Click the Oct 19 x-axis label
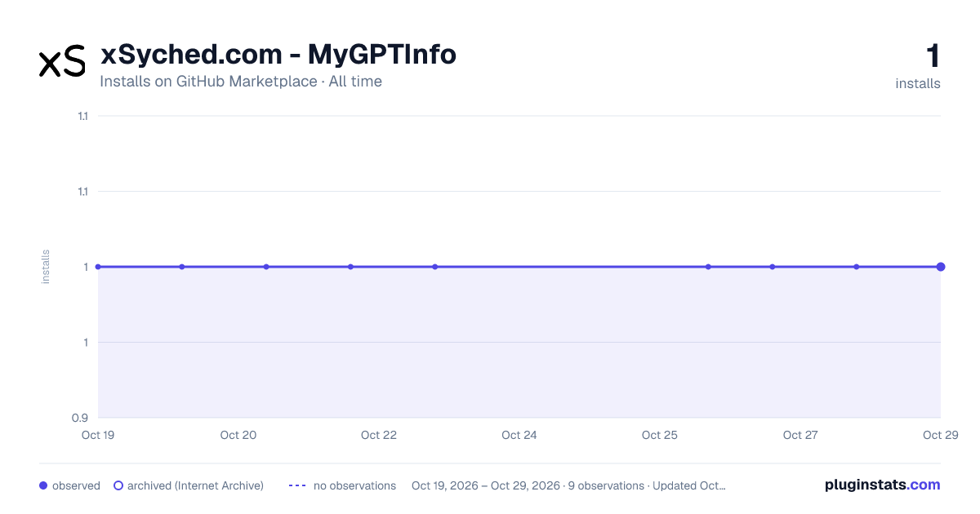Screen dimensions: 980x514 tap(98, 435)
